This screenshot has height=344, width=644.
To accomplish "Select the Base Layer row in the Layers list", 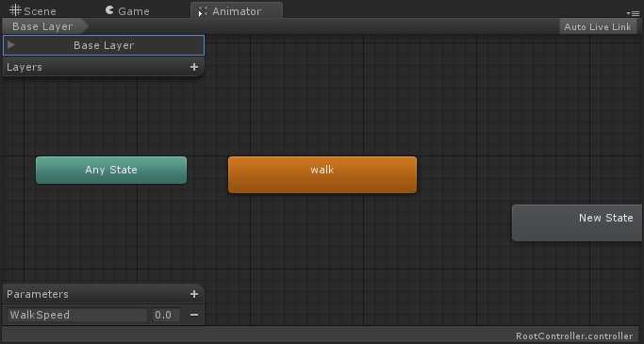I will coord(104,45).
